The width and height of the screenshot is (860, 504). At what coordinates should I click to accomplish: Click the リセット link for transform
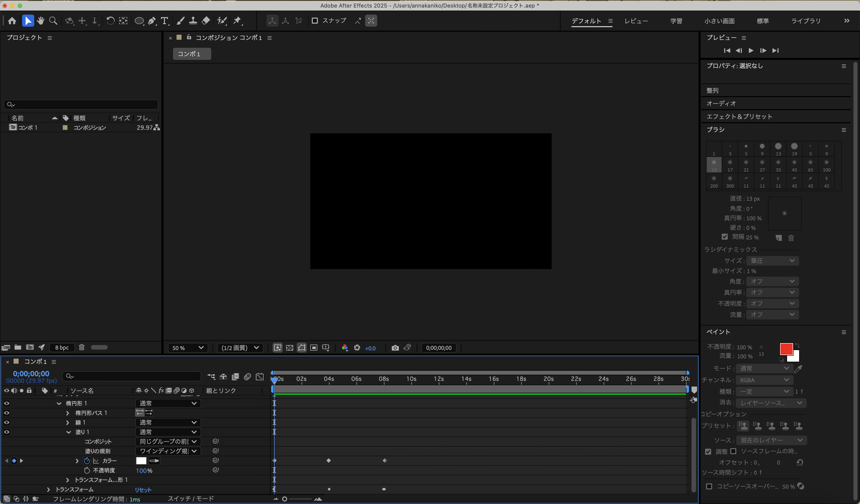click(x=143, y=490)
